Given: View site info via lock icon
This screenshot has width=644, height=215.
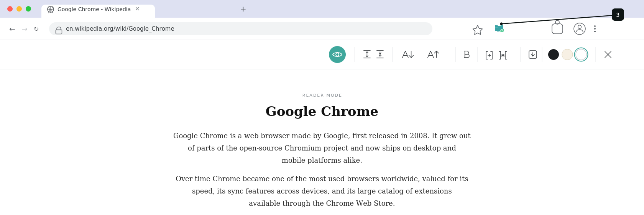Looking at the screenshot, I should 59,30.
